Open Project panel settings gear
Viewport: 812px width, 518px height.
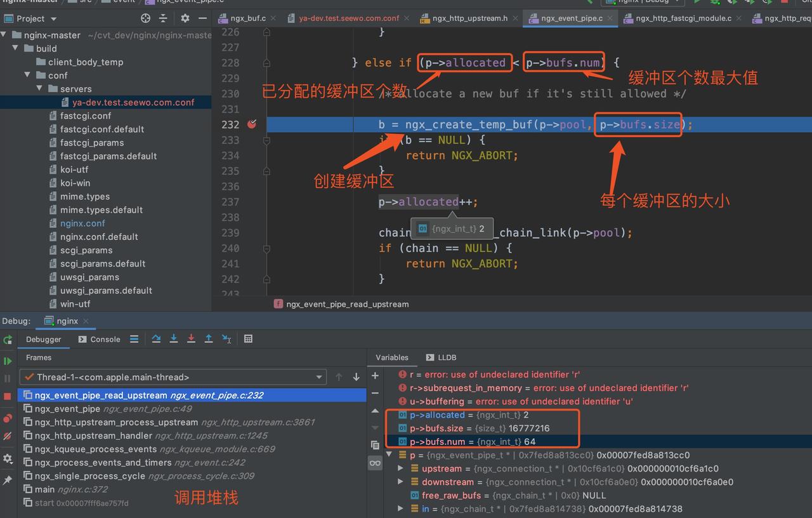[x=185, y=18]
